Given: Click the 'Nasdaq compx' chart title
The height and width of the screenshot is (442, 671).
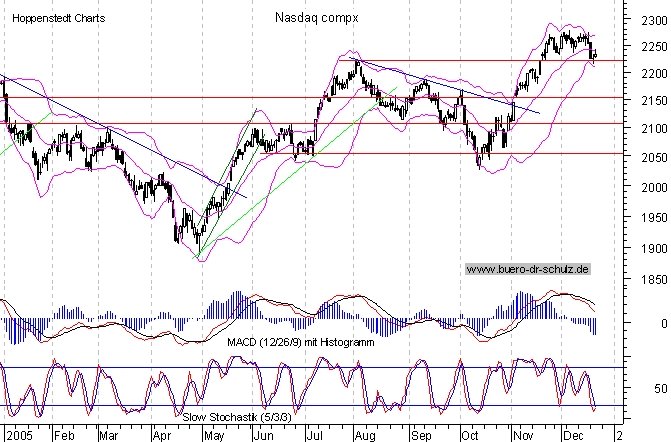Looking at the screenshot, I should click(x=317, y=18).
